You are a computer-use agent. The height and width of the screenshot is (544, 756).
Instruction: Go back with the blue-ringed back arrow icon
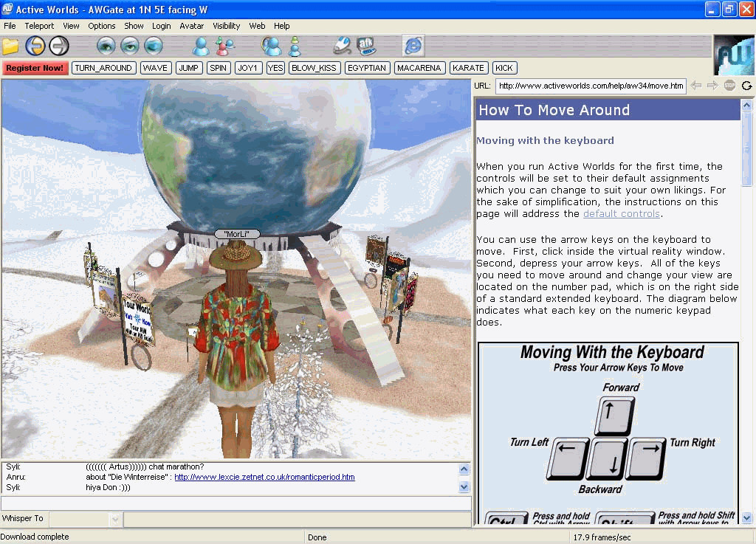(35, 47)
